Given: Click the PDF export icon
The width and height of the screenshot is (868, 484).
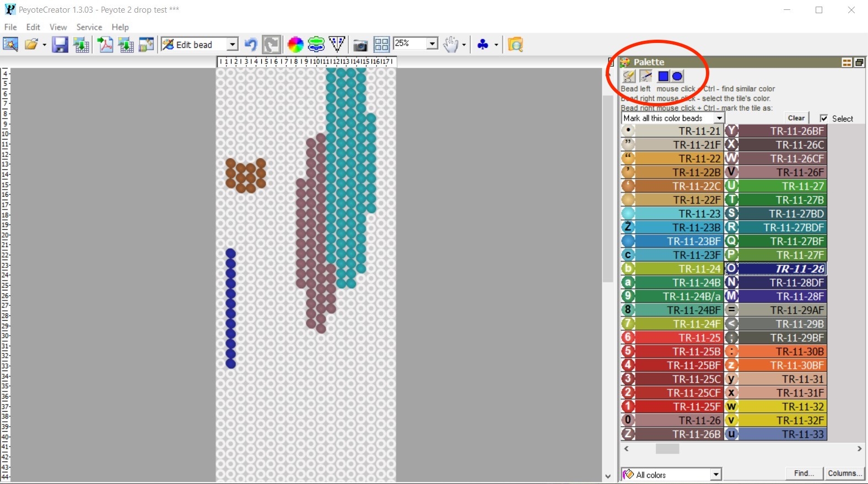Looking at the screenshot, I should pos(105,45).
